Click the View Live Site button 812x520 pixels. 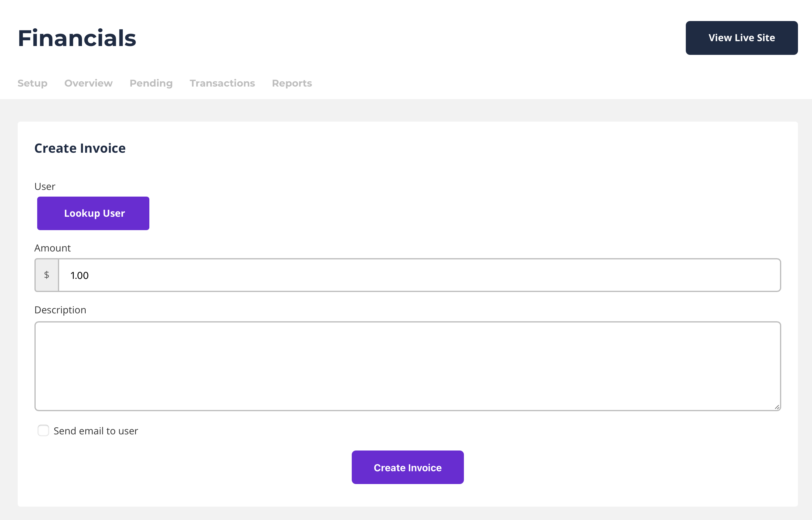click(x=741, y=38)
